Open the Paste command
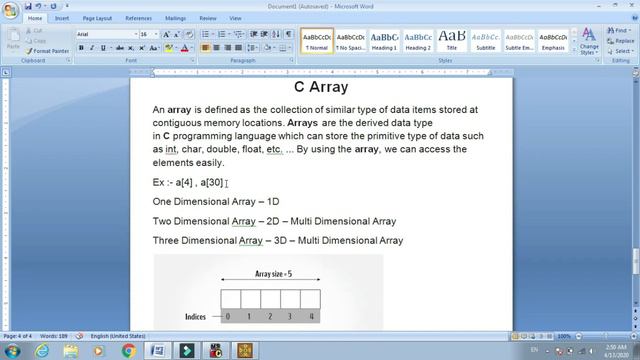The image size is (640, 360). pyautogui.click(x=13, y=39)
